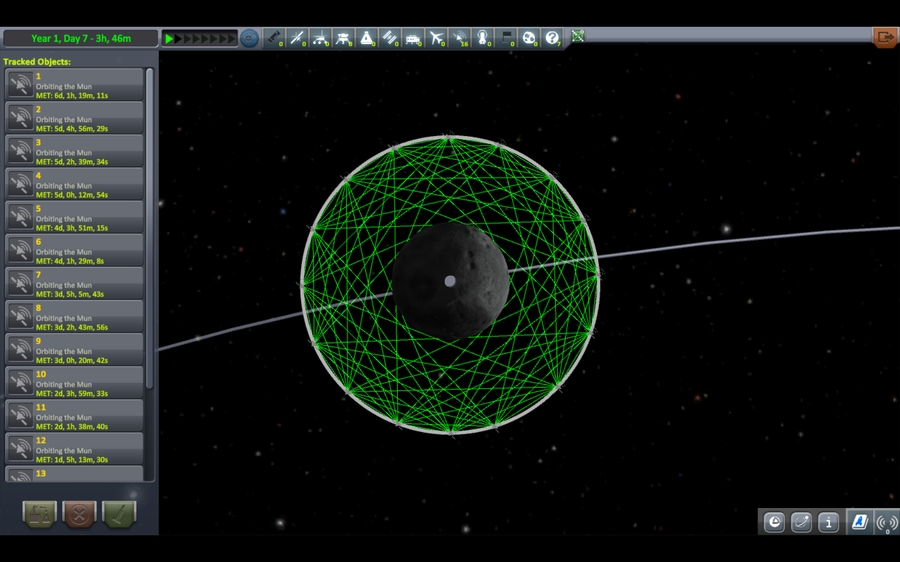
Task: Toggle the Plane vessel filter
Action: coord(436,38)
